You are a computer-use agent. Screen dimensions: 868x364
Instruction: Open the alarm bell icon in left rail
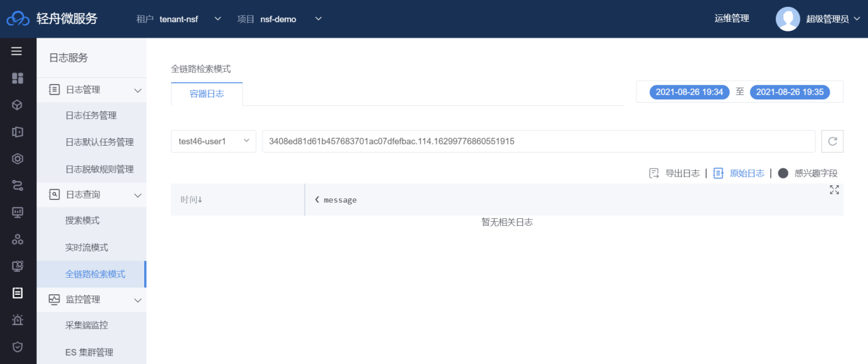pos(18,320)
